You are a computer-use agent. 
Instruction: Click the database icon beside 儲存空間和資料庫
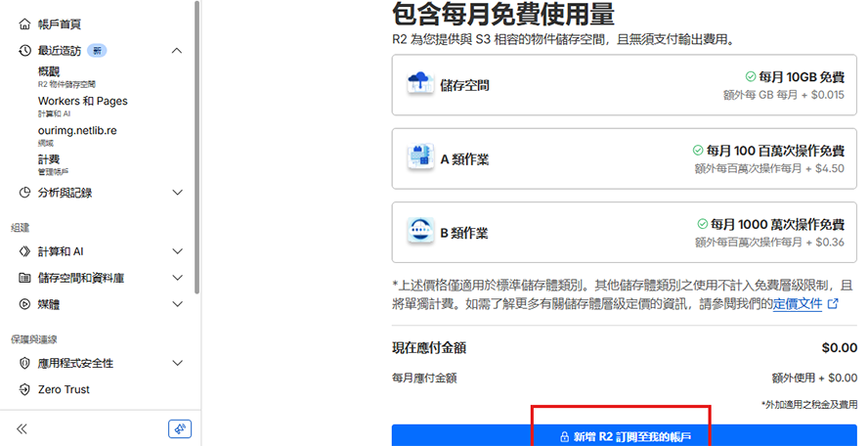(24, 278)
